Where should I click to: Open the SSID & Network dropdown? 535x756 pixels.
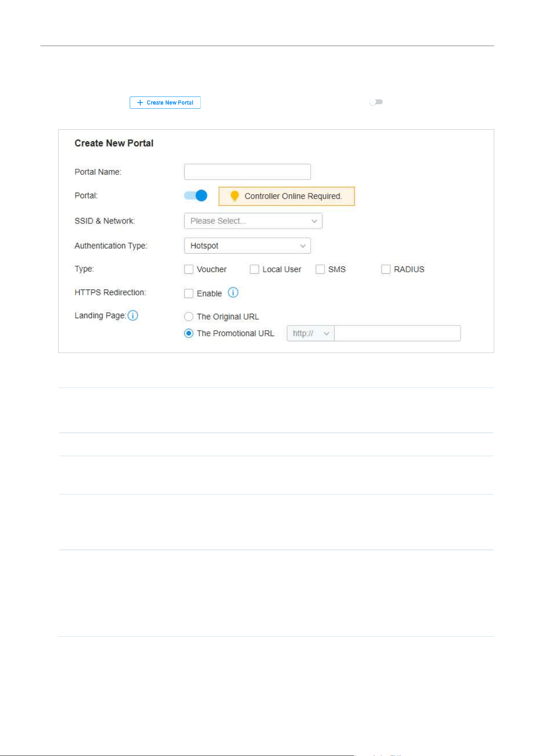(x=253, y=221)
